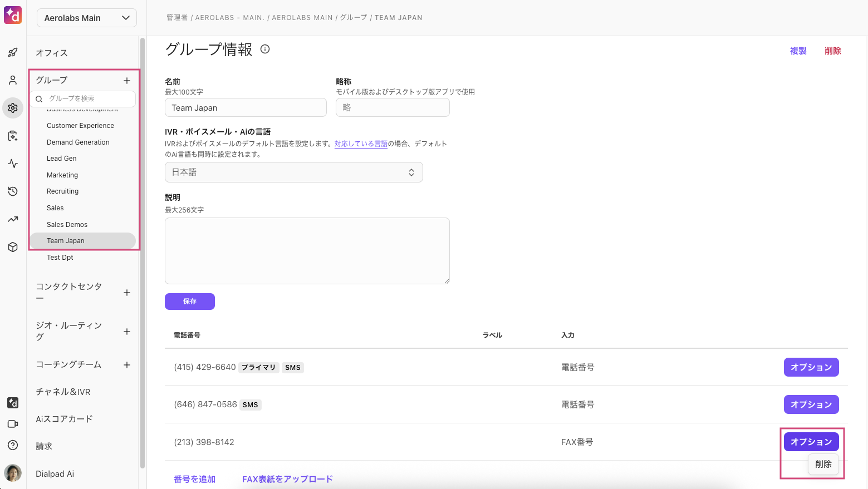Click inside the 説明 description textarea
This screenshot has height=489, width=868.
click(x=307, y=250)
